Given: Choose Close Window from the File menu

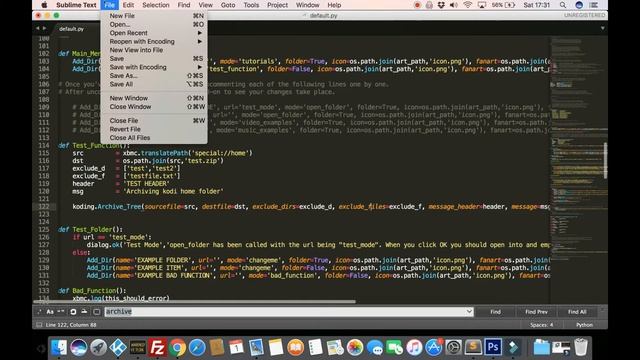Looking at the screenshot, I should click(154, 107).
